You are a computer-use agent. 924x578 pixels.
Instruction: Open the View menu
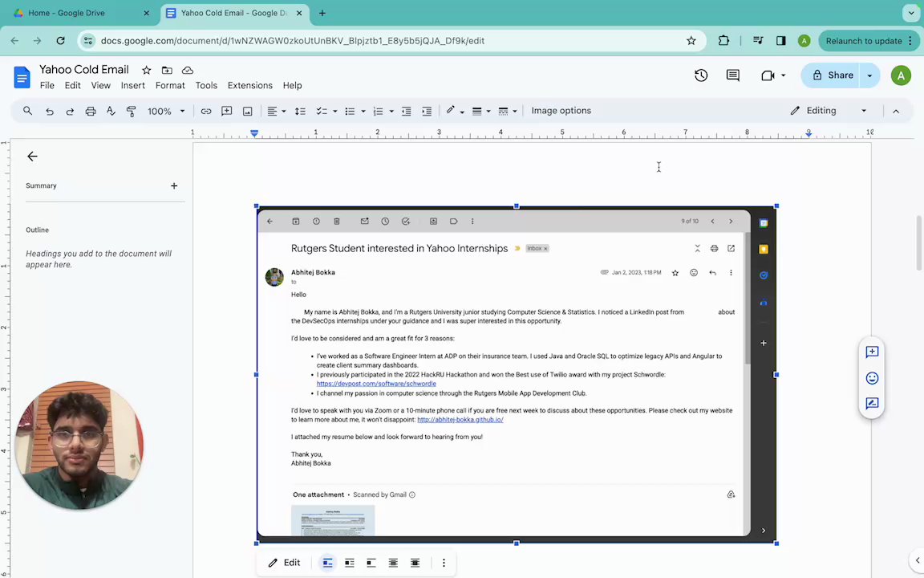click(x=101, y=86)
